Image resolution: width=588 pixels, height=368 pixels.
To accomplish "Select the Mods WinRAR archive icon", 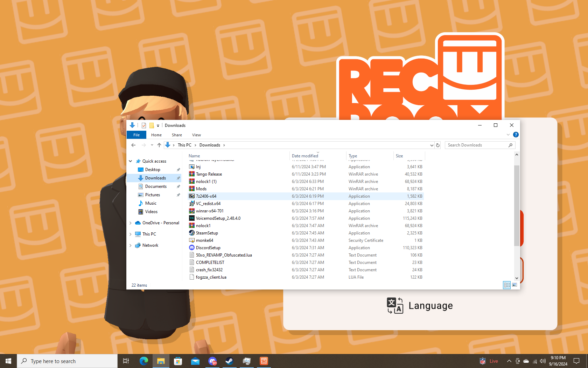I will 192,189.
